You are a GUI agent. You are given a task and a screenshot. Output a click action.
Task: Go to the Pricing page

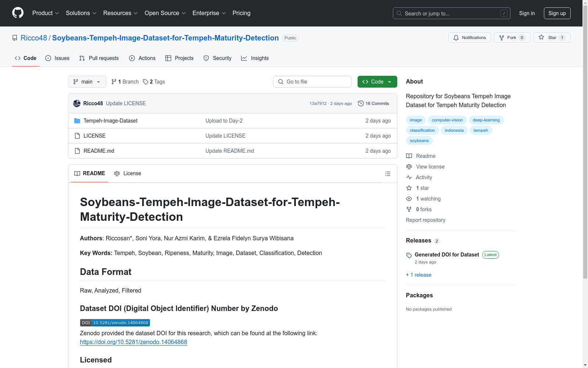[x=241, y=13]
